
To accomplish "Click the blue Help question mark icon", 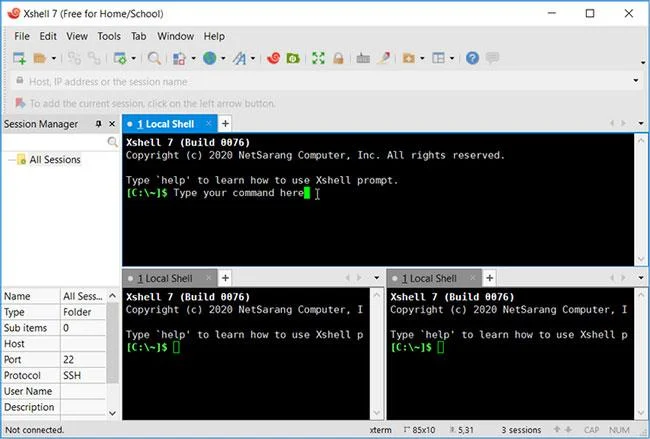I will click(472, 58).
